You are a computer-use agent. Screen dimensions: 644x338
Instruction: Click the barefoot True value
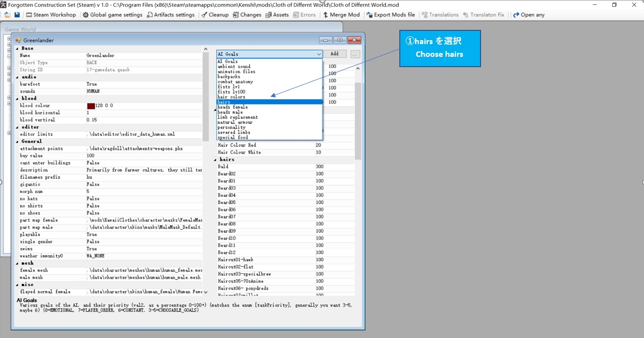pos(92,84)
